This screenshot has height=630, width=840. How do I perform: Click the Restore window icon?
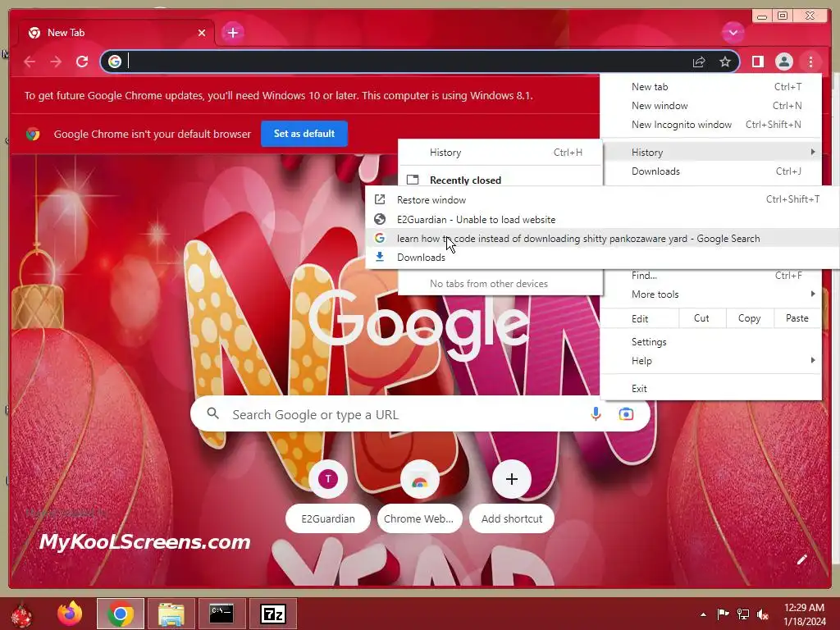tap(380, 199)
